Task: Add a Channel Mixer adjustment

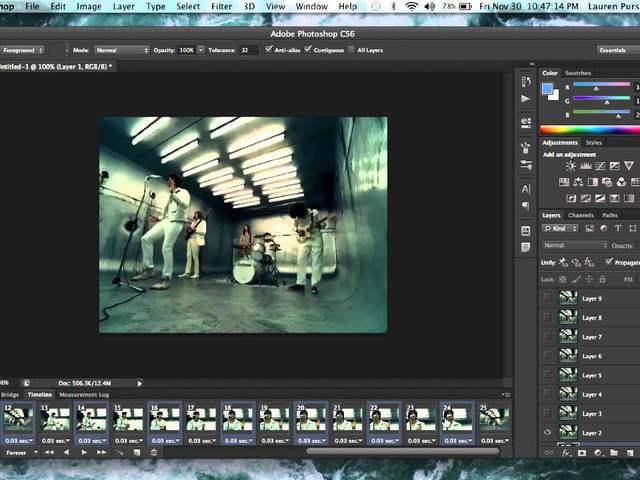Action: 621,182
